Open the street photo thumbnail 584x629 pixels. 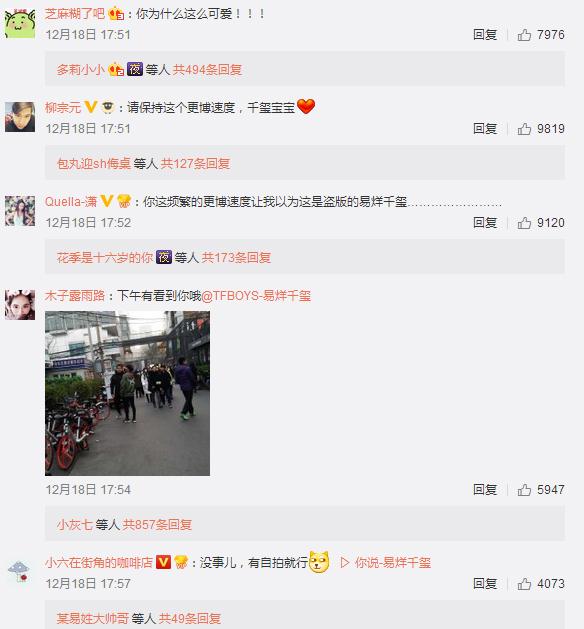[127, 394]
